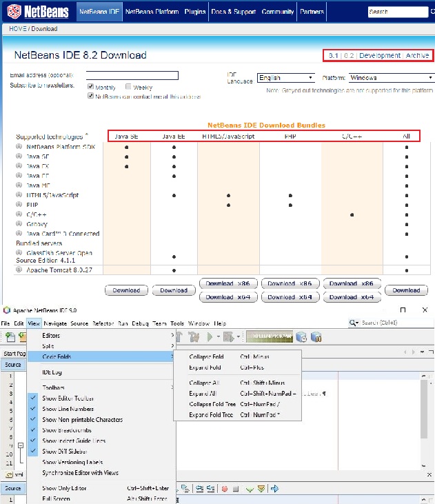Click the New File icon in IDE toolbar
The width and height of the screenshot is (435, 504).
pos(10,337)
